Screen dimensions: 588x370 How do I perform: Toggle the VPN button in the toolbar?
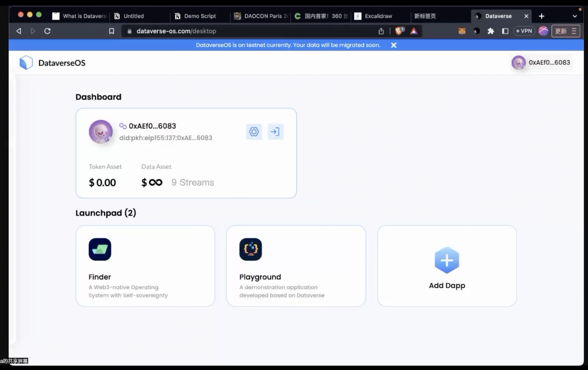524,31
